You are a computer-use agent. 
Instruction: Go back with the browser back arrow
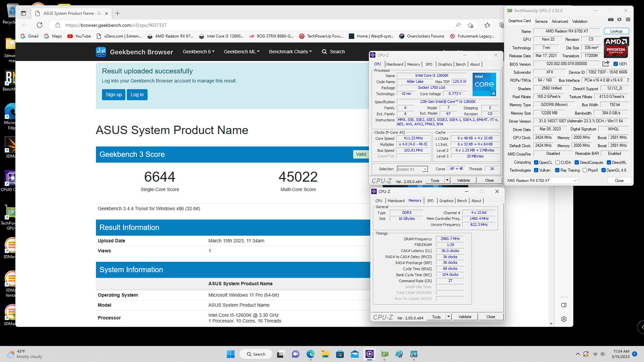coord(25,25)
